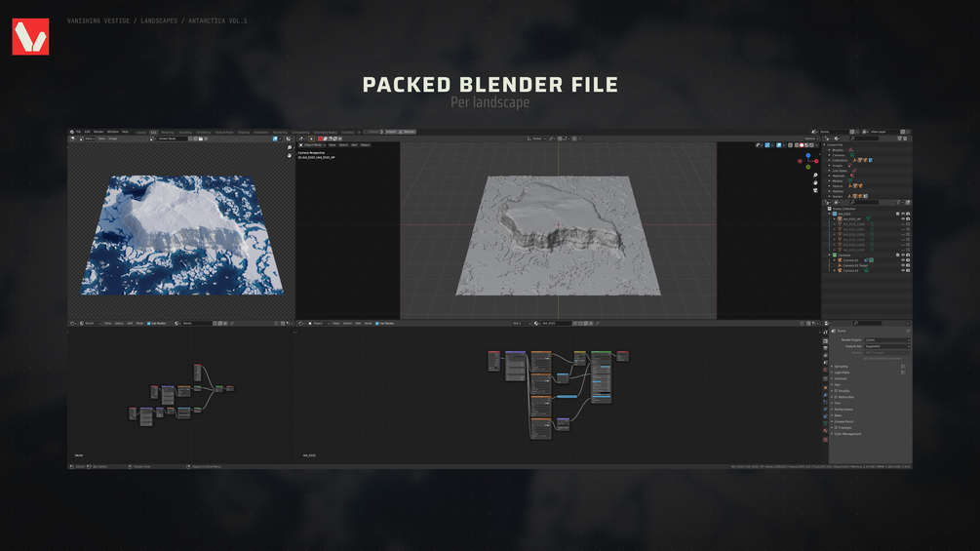980x551 pixels.
Task: Open the viewport Add menu
Action: coord(354,145)
